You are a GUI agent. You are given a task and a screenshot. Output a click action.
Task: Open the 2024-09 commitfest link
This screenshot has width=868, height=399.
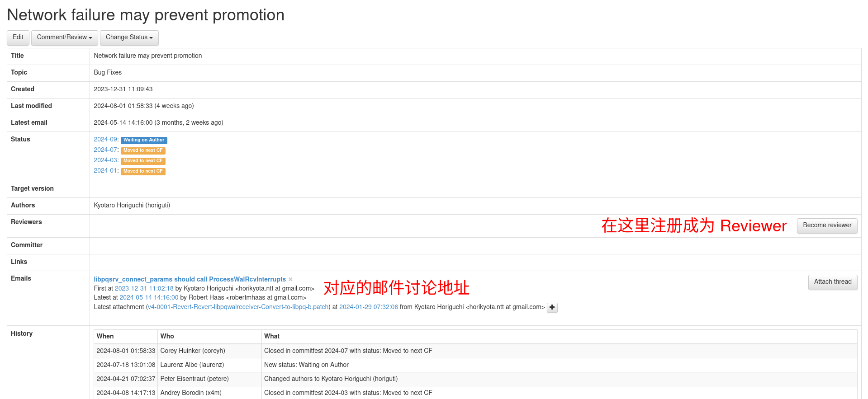point(105,140)
